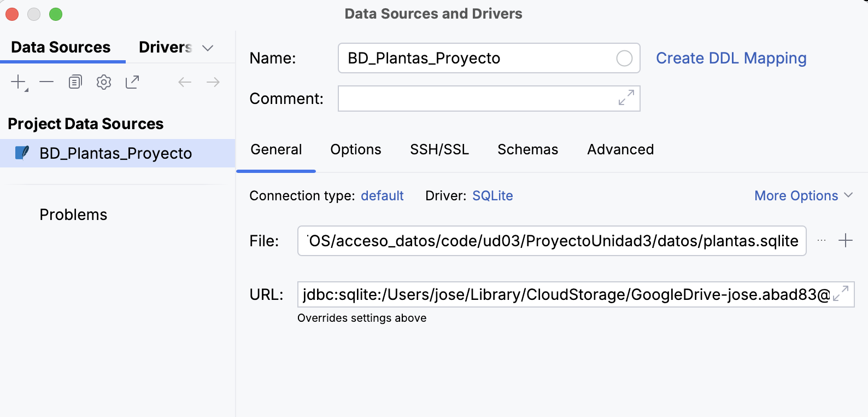Screen dimensions: 868x417
Task: Switch to the Drivers tab
Action: click(165, 47)
